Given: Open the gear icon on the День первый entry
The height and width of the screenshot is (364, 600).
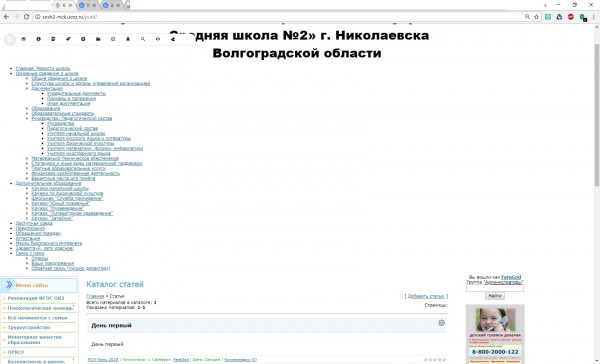Looking at the screenshot, I should [x=441, y=323].
